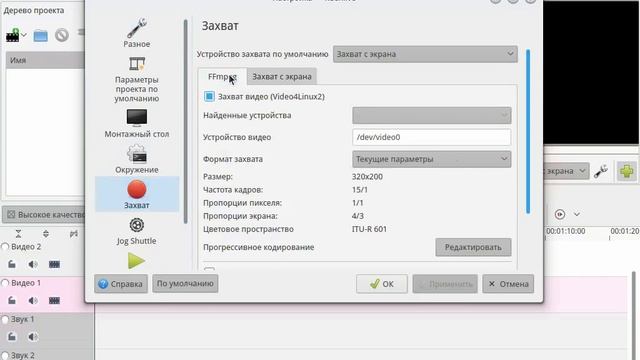
Task: Click the delete clip icon in project tree
Action: [x=62, y=36]
